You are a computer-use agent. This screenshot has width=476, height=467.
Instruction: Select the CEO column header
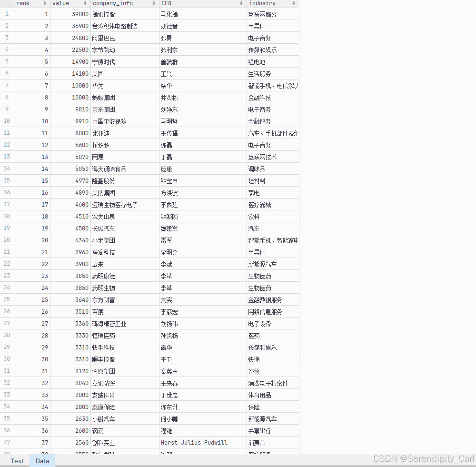pos(203,3)
